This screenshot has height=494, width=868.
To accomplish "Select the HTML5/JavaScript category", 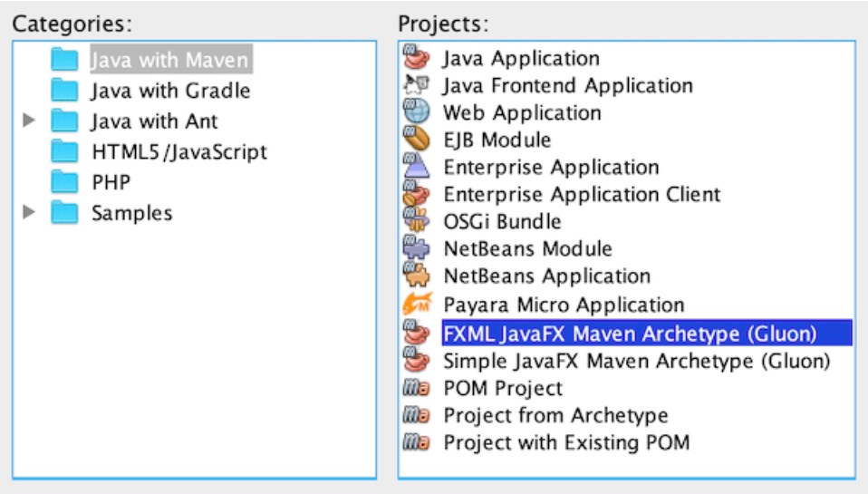I will (179, 151).
